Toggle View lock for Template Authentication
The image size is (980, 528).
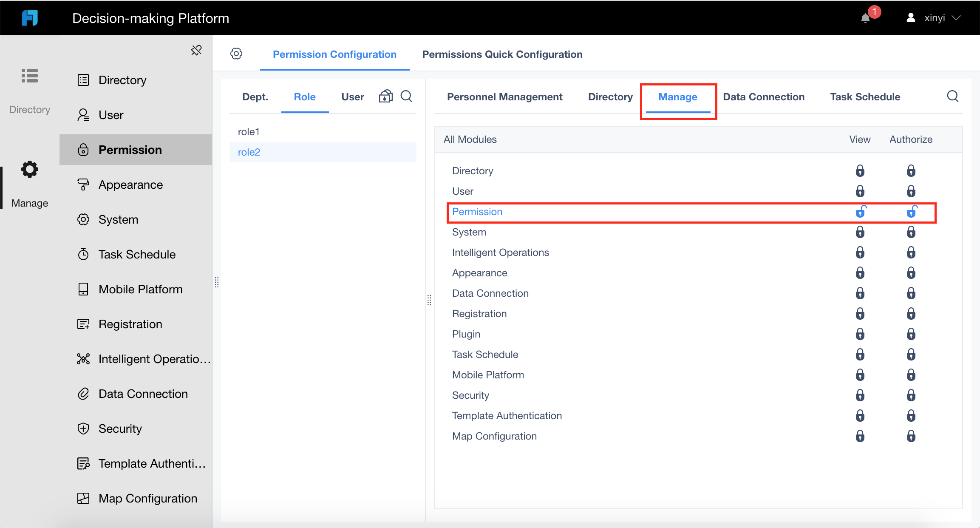(x=860, y=416)
